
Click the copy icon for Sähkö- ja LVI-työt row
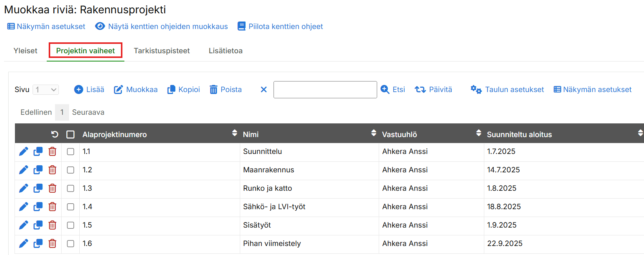click(38, 207)
